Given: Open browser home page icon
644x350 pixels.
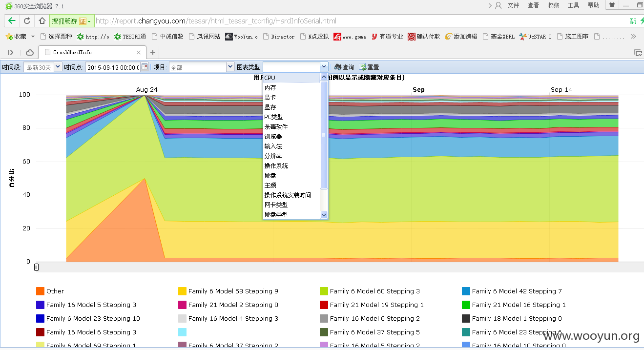Looking at the screenshot, I should pos(42,21).
